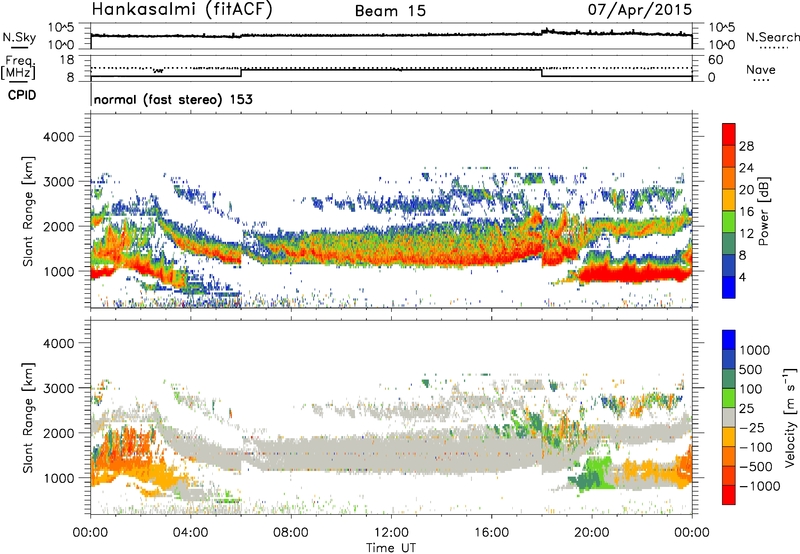This screenshot has width=800, height=554.
Task: Click the 'Time UT' axis title
Action: (391, 548)
